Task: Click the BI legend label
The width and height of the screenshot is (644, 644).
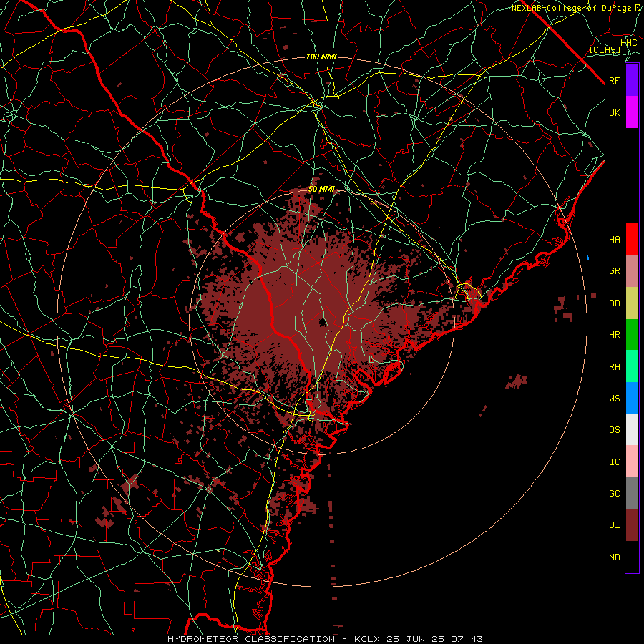Action: [614, 525]
